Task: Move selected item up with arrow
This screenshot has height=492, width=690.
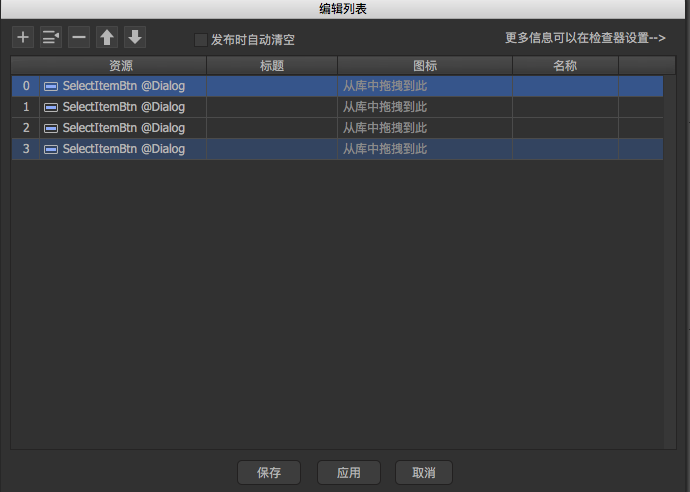Action: click(x=107, y=38)
